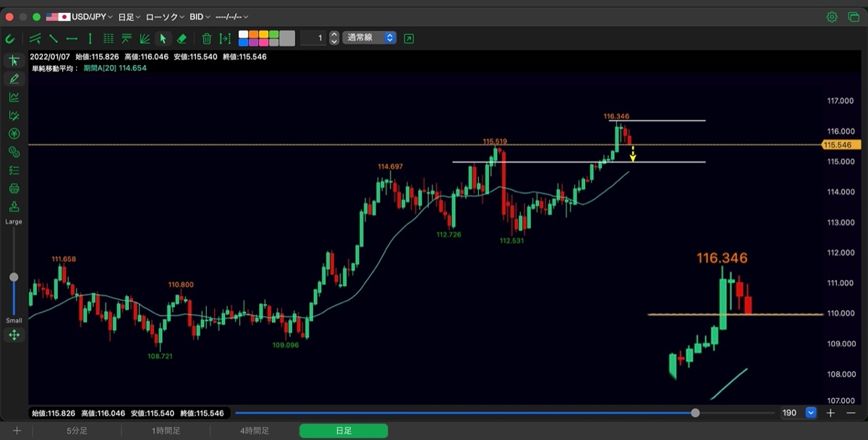
Task: Pick the orange color swatch
Action: click(253, 34)
